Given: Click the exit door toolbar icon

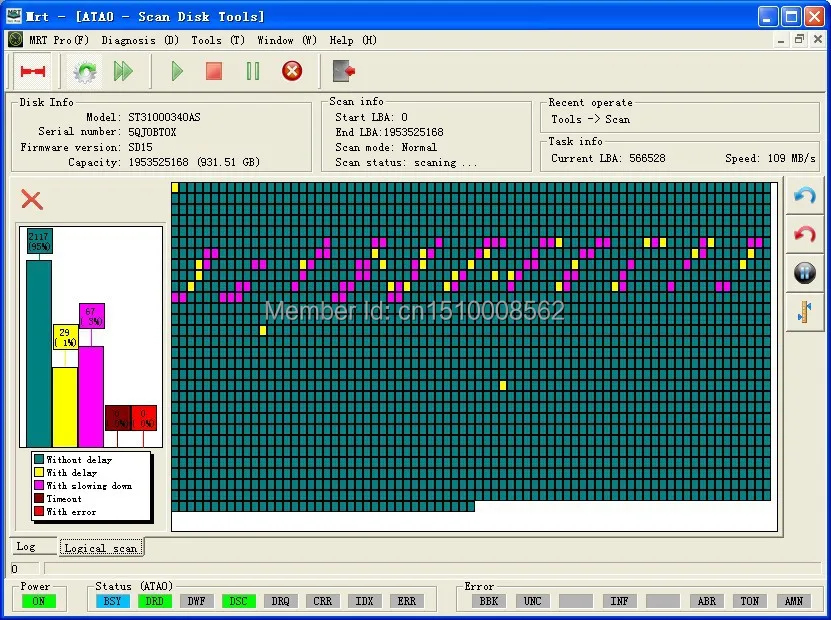Looking at the screenshot, I should 343,71.
